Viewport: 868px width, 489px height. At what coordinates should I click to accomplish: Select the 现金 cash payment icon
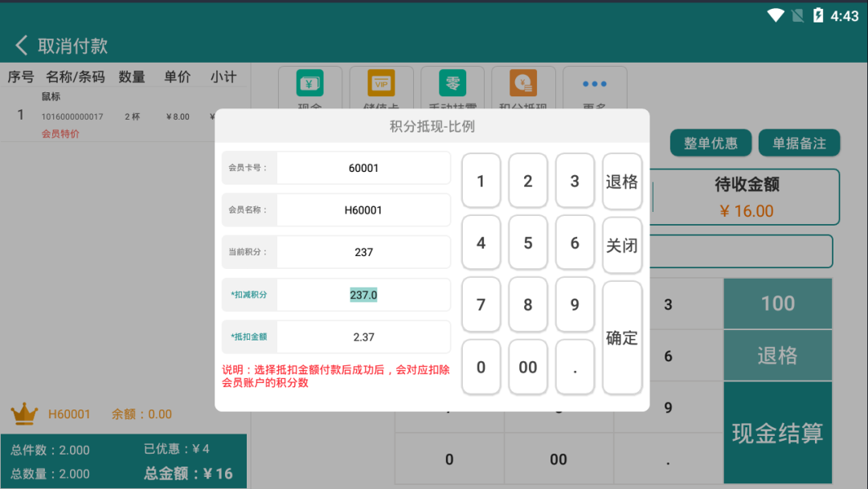point(309,84)
